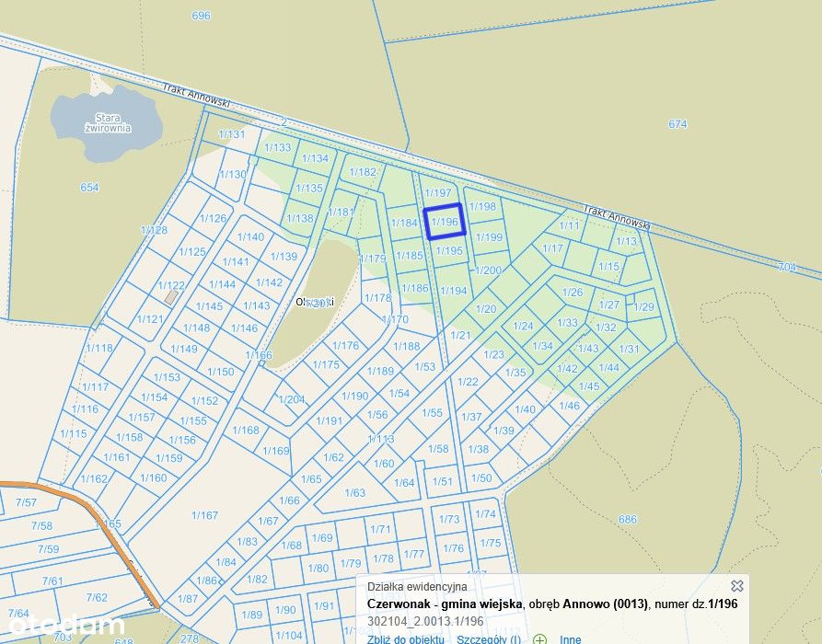Click parcel 1/140 label
Viewport: 822px width, 644px height.
point(250,236)
